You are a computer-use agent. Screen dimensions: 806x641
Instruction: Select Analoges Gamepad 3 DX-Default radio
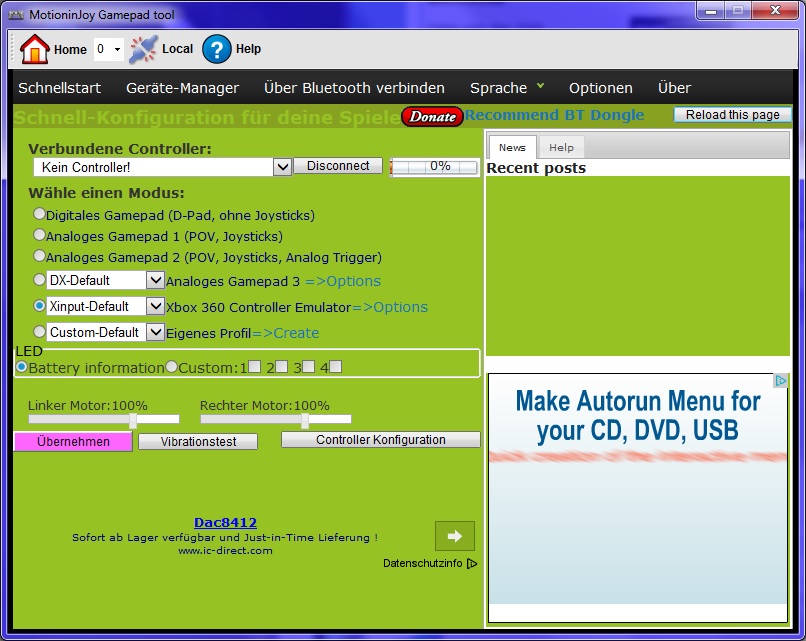point(39,280)
